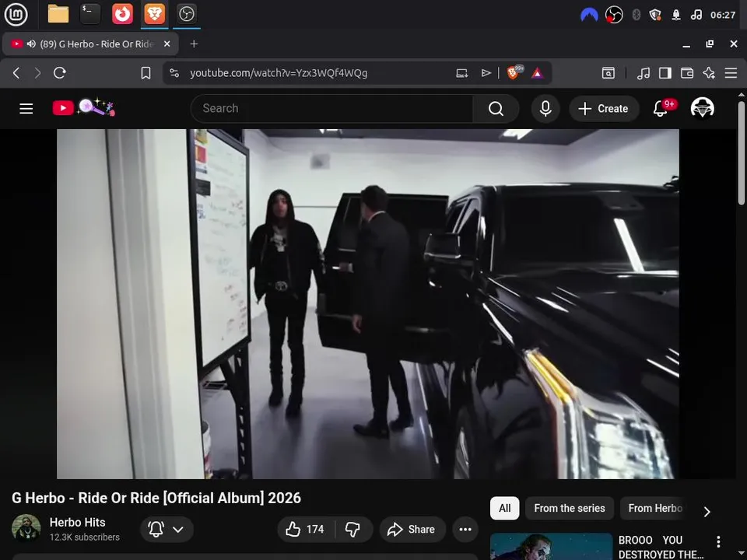The width and height of the screenshot is (747, 560).
Task: Go to YouTube home via logo
Action: point(83,107)
